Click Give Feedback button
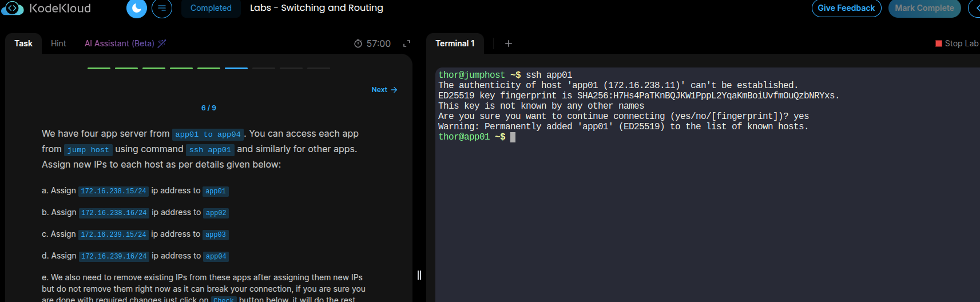The image size is (980, 302). [846, 8]
